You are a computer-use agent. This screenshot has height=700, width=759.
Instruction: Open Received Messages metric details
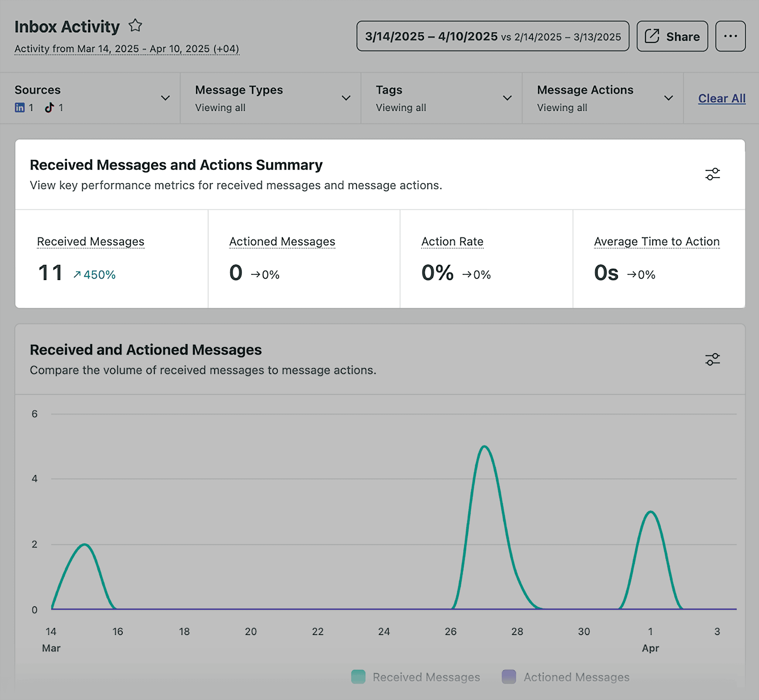coord(90,241)
